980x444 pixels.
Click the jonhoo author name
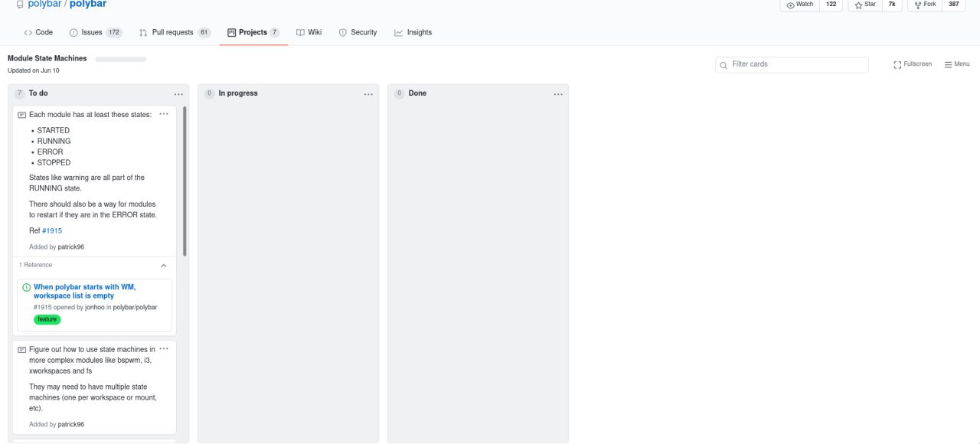pyautogui.click(x=95, y=307)
